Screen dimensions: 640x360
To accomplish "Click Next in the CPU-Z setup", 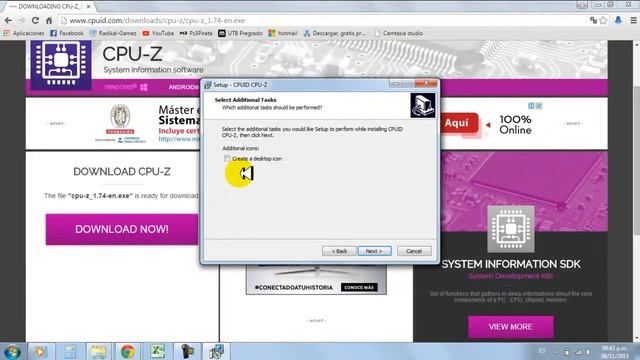I will (x=374, y=251).
